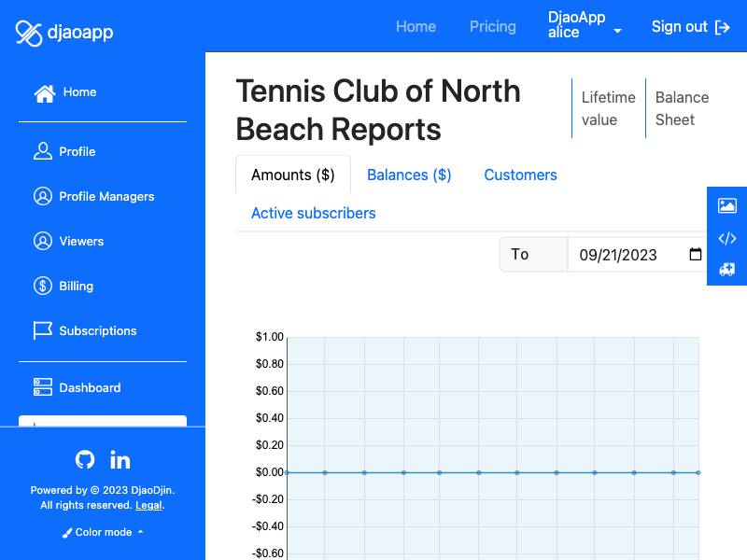Select the Active subscribers tab
747x560 pixels.
coord(314,213)
